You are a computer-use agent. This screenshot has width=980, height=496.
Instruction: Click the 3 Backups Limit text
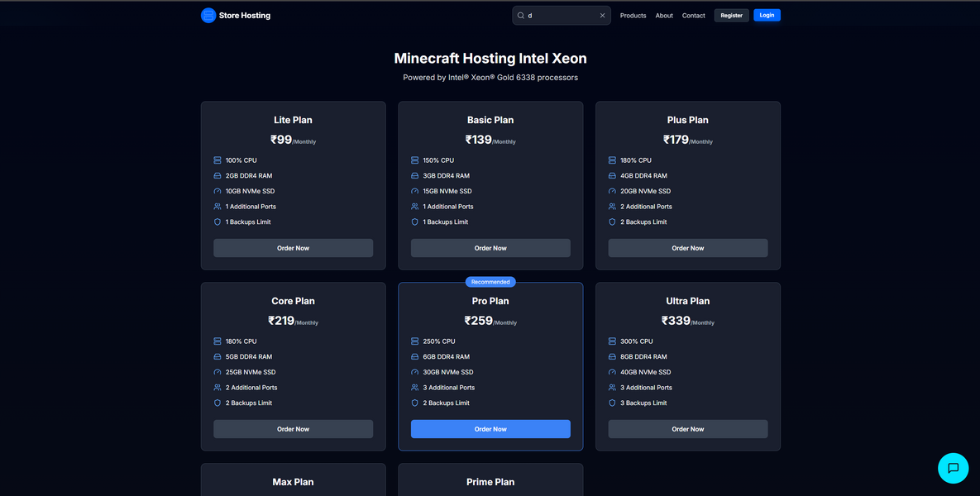pyautogui.click(x=643, y=403)
